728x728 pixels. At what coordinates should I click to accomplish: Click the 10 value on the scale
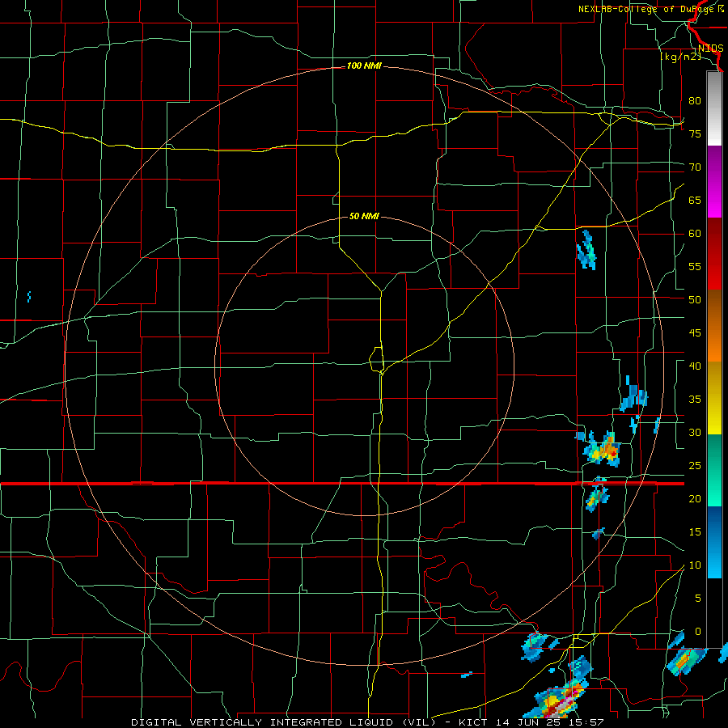[x=695, y=565]
